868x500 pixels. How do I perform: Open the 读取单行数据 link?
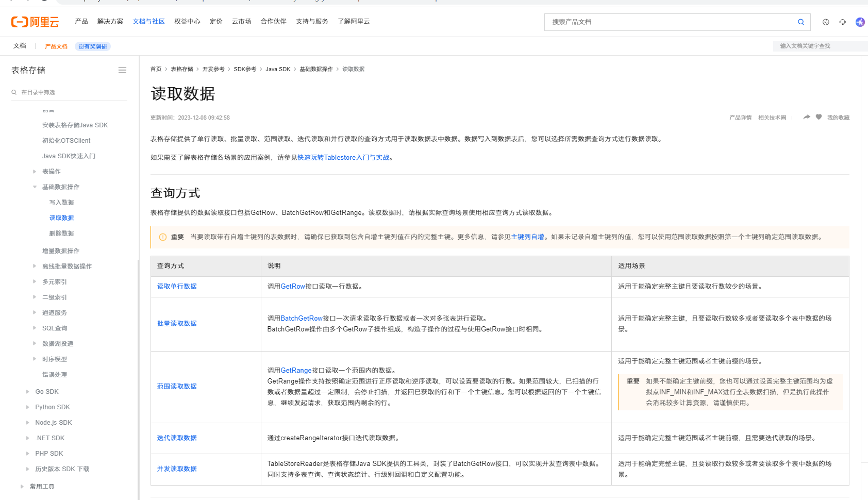point(177,287)
